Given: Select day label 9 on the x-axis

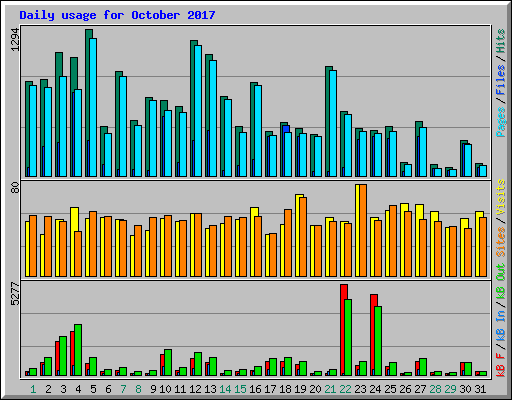Looking at the screenshot, I should [x=153, y=389].
